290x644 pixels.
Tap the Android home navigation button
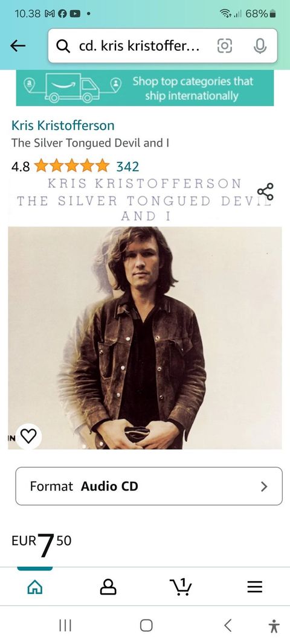146,625
